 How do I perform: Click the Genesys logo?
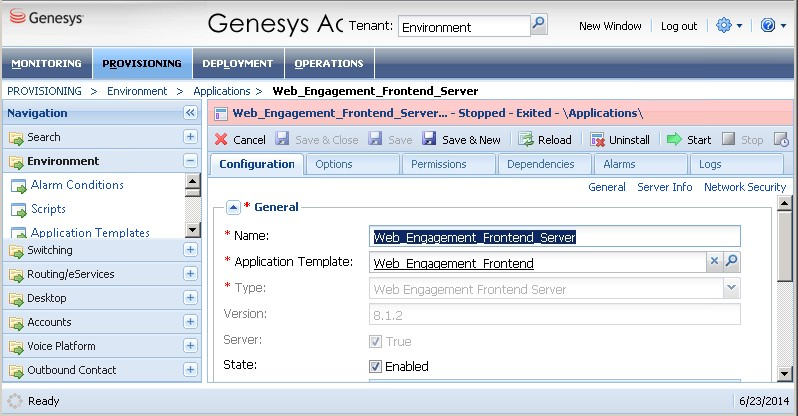[x=46, y=18]
